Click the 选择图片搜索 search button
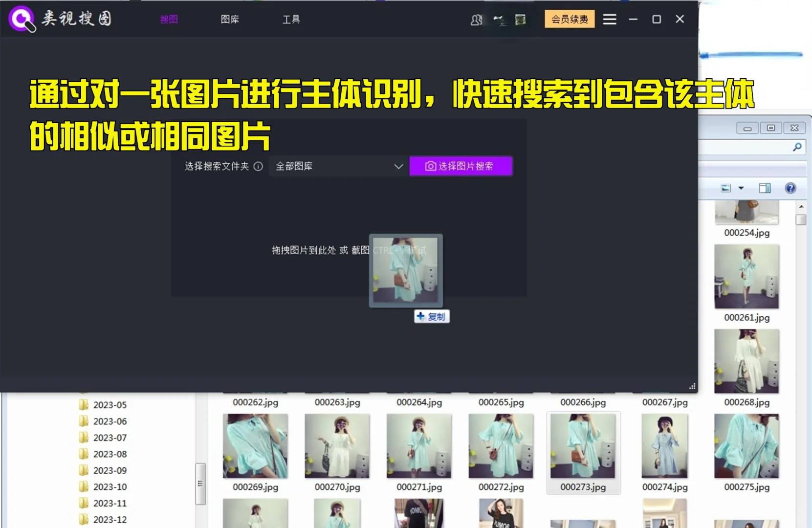The width and height of the screenshot is (812, 528). [x=461, y=166]
